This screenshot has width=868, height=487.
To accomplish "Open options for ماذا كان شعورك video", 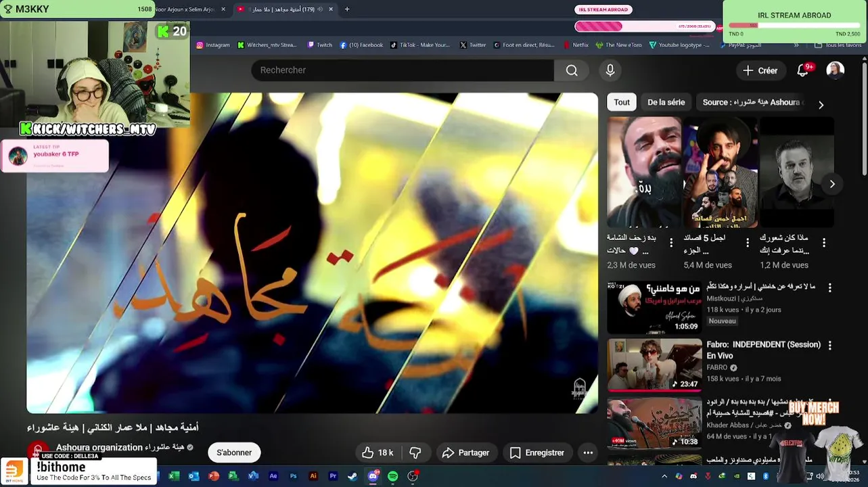I will point(823,242).
